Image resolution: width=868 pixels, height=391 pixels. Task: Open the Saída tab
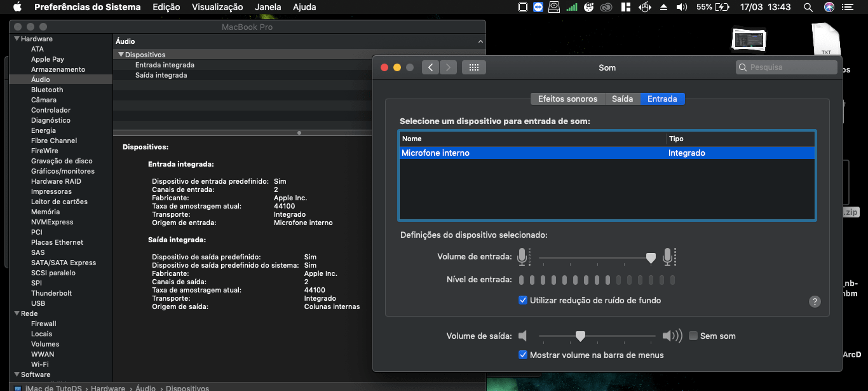tap(622, 99)
